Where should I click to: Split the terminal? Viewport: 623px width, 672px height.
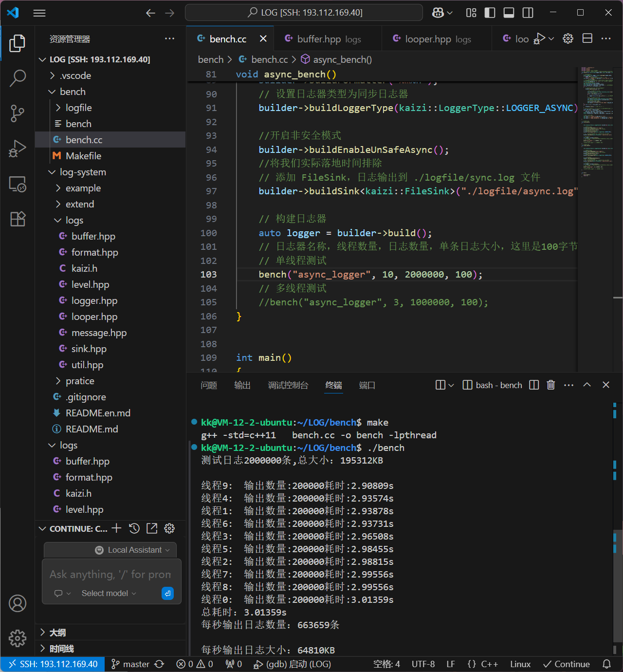534,385
